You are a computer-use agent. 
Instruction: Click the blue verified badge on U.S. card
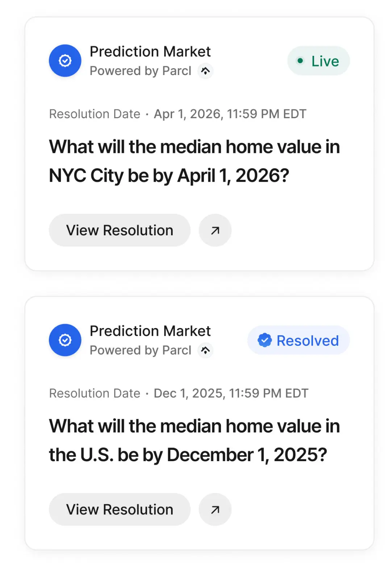pos(65,340)
